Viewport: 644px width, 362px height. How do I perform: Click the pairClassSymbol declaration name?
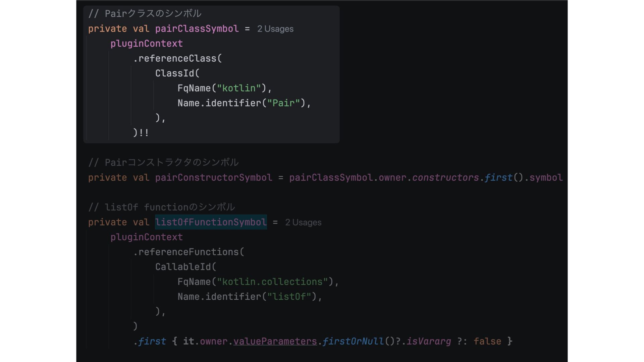(x=197, y=29)
